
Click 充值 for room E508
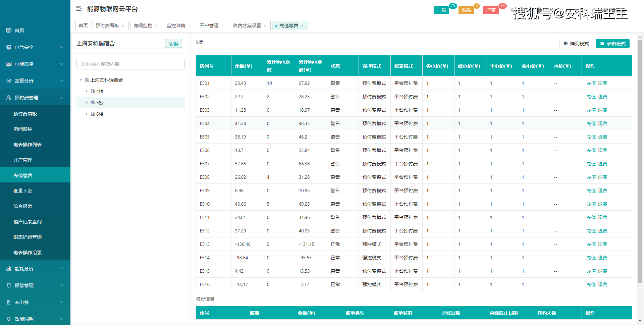591,177
